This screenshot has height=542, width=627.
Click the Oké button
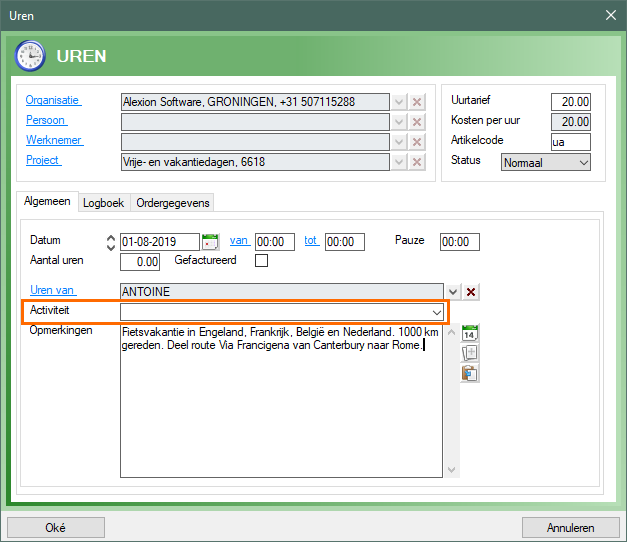(56, 528)
